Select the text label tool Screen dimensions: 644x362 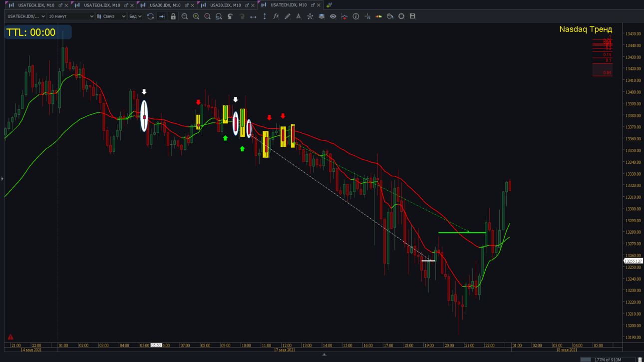[x=299, y=16]
